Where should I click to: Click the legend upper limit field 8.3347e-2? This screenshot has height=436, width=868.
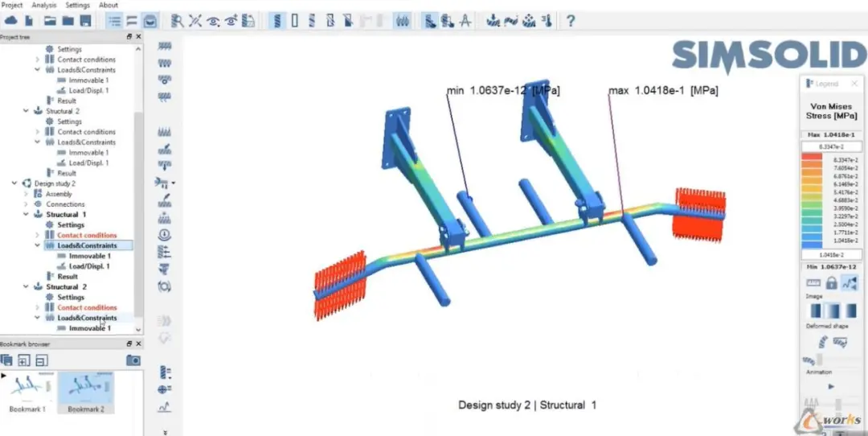click(x=831, y=147)
